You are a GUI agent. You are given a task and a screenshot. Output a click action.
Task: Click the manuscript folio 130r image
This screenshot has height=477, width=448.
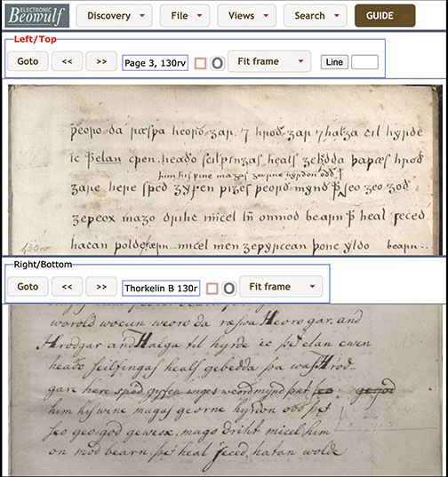225,170
